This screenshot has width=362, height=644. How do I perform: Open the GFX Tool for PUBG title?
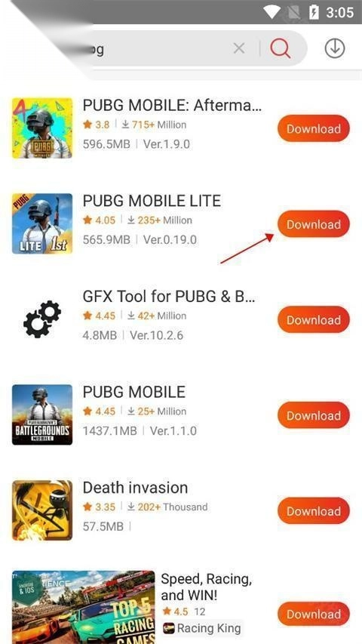click(169, 297)
